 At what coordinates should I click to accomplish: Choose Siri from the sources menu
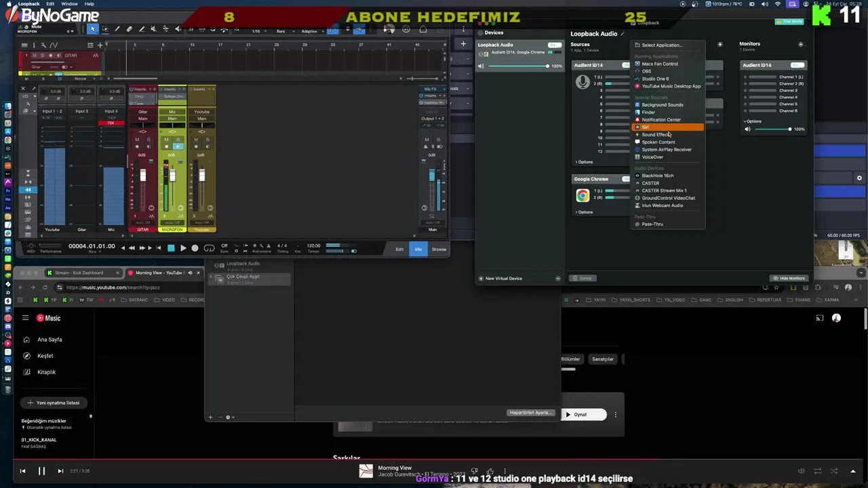667,127
